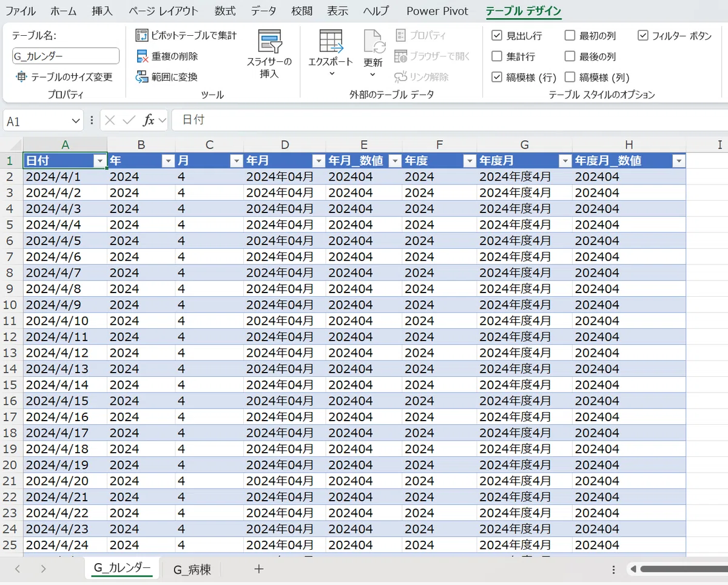Open the ファイル menu tab
This screenshot has width=728, height=585.
coord(20,11)
